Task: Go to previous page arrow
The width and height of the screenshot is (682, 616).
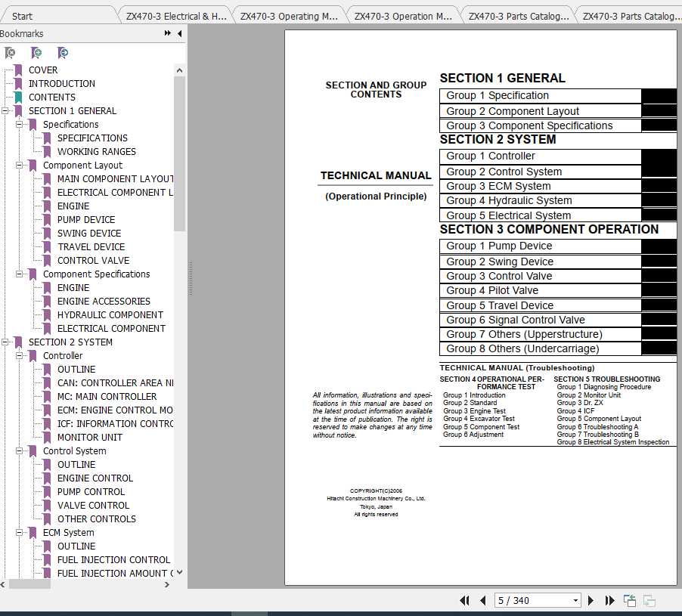Action: (x=482, y=600)
